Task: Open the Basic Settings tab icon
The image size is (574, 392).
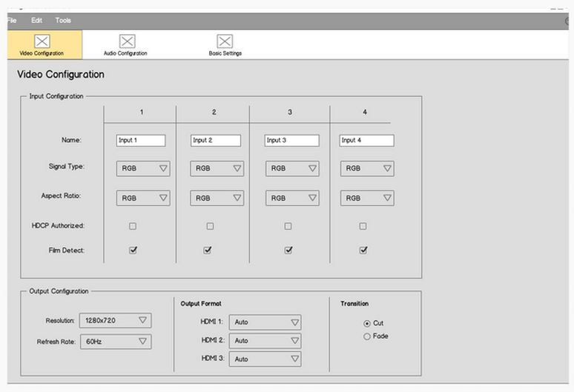Action: (x=225, y=41)
